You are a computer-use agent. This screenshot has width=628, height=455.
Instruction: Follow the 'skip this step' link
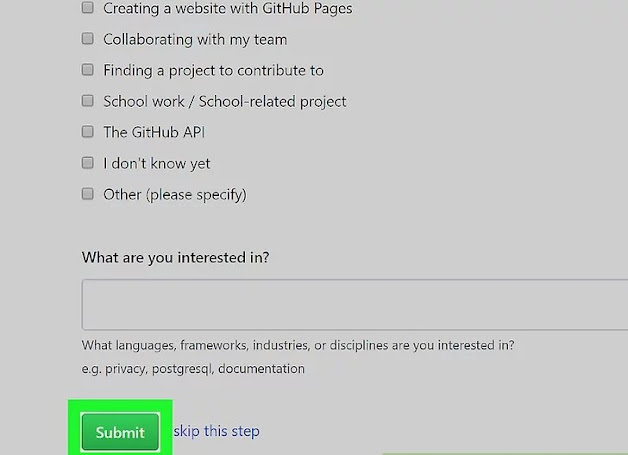click(x=216, y=431)
